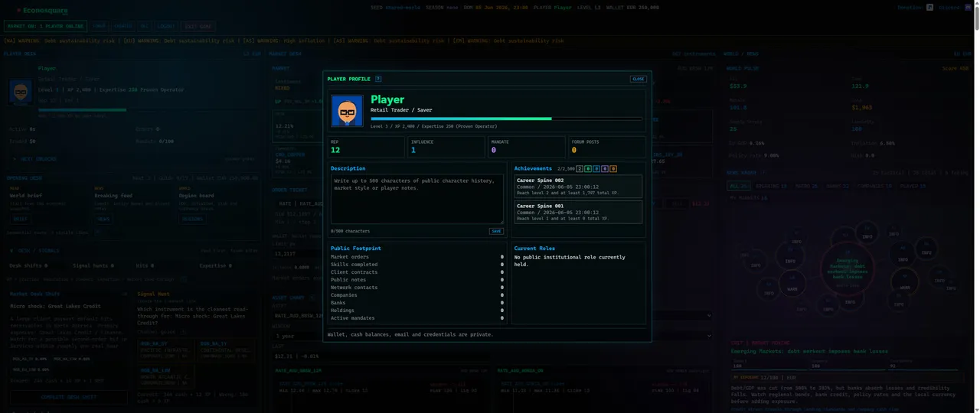Open the Breaking feed NEWS button
The width and height of the screenshot is (980, 413).
coord(103,219)
